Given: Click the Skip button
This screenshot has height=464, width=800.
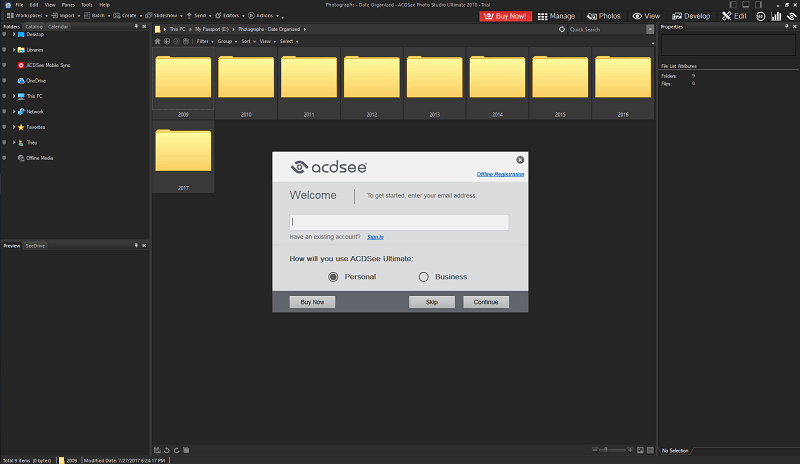Looking at the screenshot, I should pos(432,302).
